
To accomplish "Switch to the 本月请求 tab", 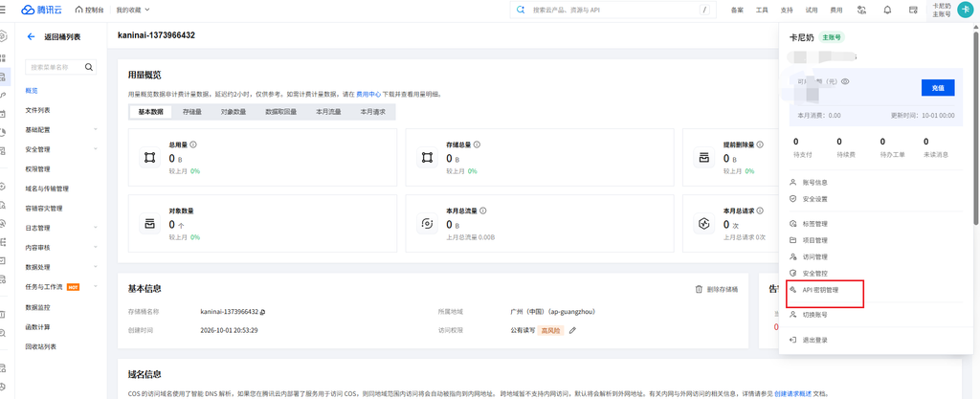I will (x=372, y=112).
